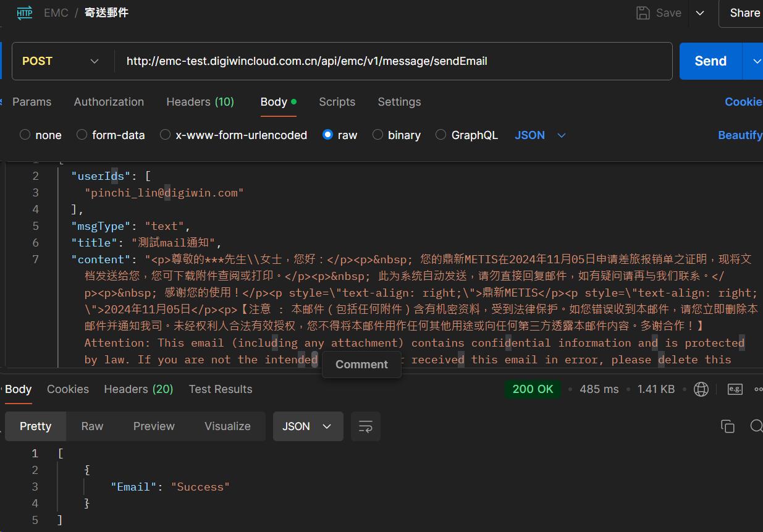This screenshot has width=763, height=532.
Task: Click the request URL input field
Action: point(394,61)
